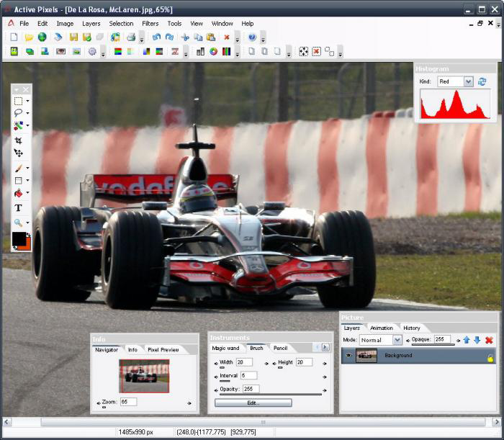The image size is (504, 440).
Task: Open the Filters menu
Action: coord(150,24)
